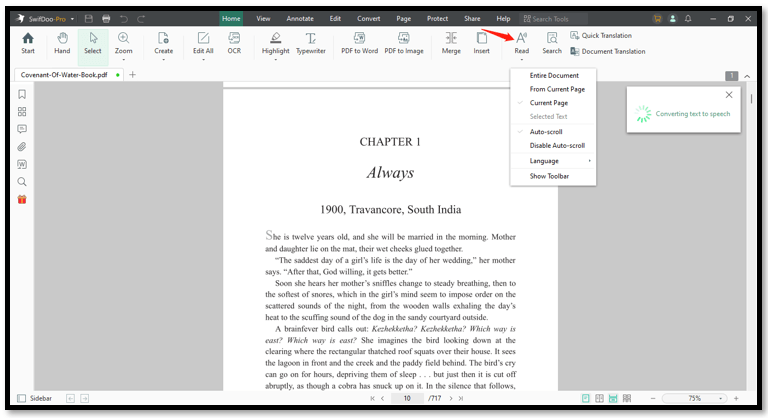Go to the next page
Viewport: 768px width, 418px height.
click(451, 398)
